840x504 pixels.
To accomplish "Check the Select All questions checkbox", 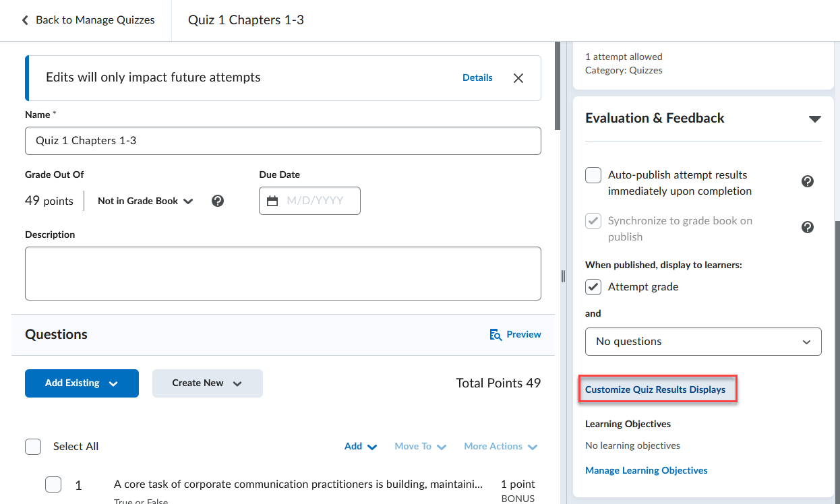I will tap(33, 446).
